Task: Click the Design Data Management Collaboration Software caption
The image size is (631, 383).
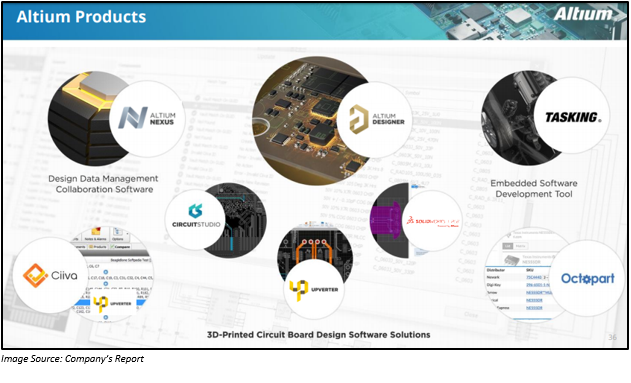Action: [103, 184]
